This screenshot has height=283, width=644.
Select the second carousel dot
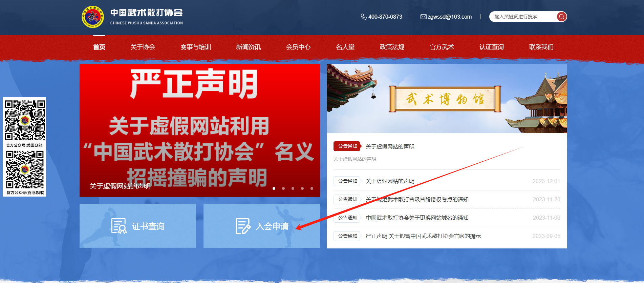[283, 188]
